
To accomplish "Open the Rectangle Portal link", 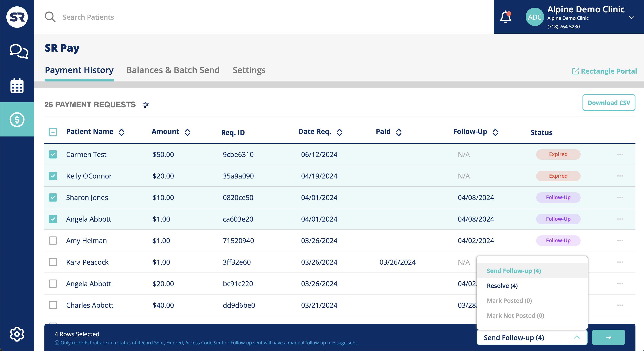I will (604, 71).
